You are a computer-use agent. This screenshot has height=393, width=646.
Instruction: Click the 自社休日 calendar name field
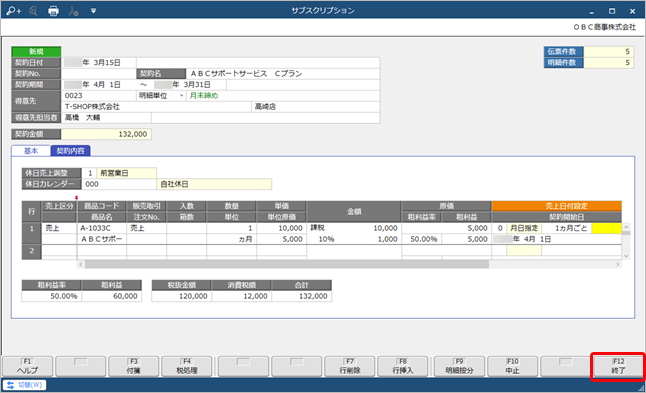pyautogui.click(x=214, y=184)
